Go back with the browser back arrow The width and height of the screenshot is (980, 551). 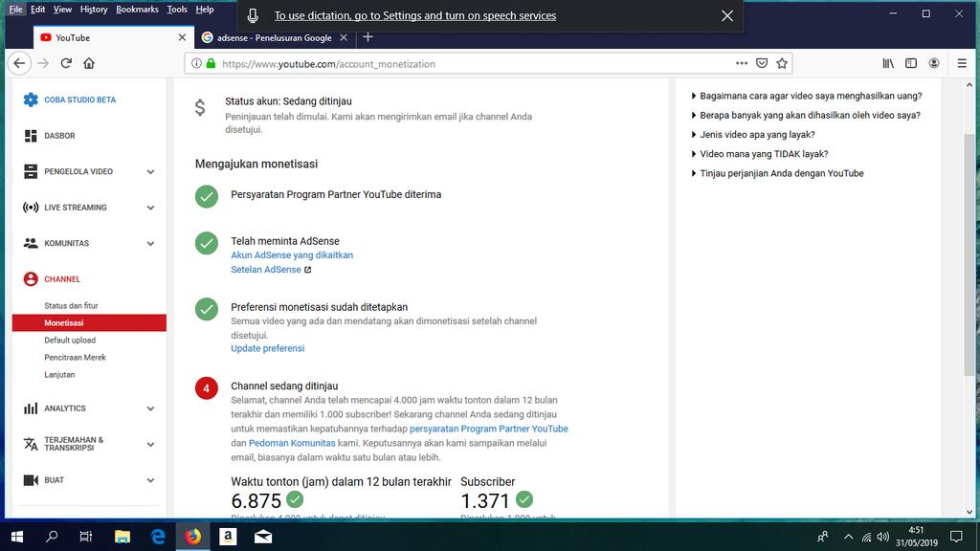coord(19,63)
